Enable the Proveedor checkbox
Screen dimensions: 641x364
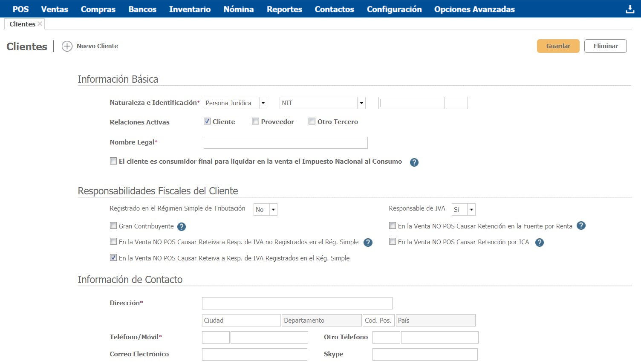tap(255, 121)
